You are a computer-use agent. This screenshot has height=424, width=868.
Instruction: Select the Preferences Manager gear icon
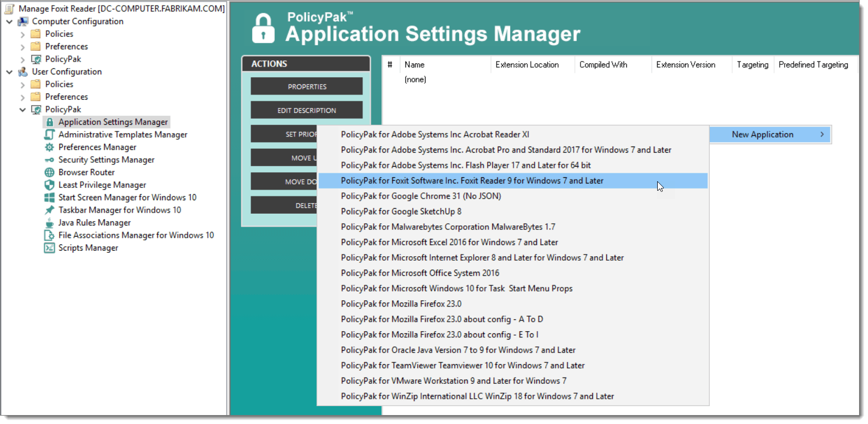tap(49, 147)
